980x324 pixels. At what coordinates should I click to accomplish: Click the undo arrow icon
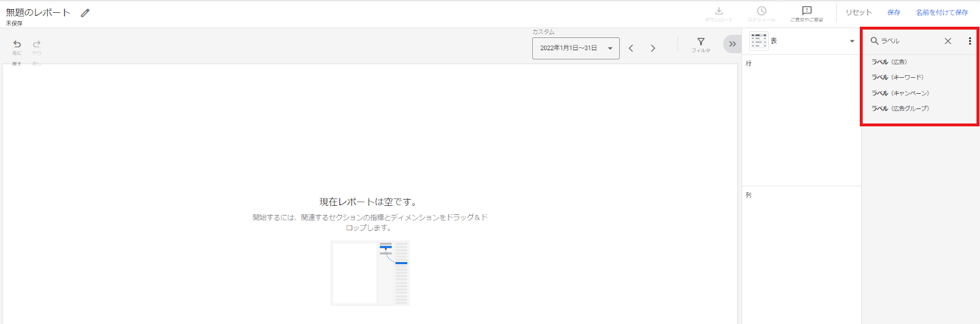(x=17, y=44)
